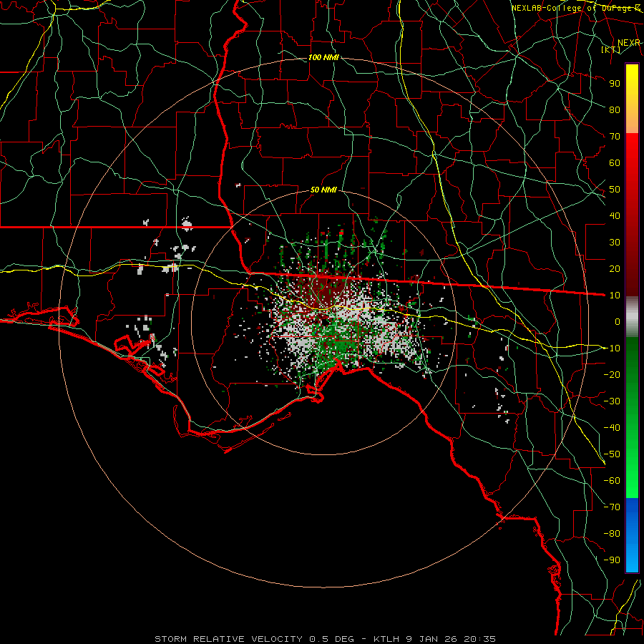The width and height of the screenshot is (644, 644).
Task: Click the -40 value on velocity scale
Action: (612, 428)
